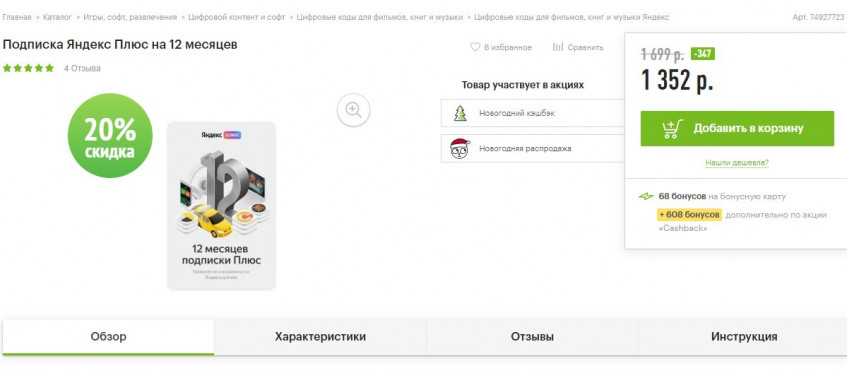Switch to the Характеристики tab

pyautogui.click(x=320, y=337)
